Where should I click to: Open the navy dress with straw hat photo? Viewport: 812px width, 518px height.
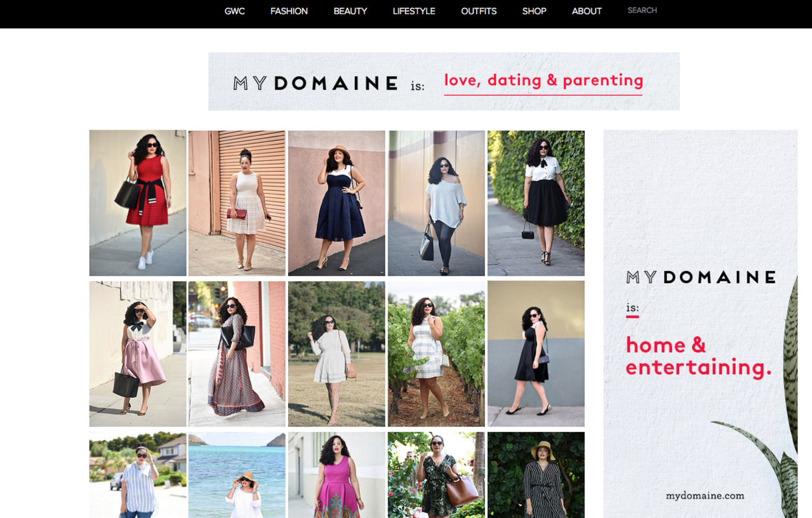(337, 203)
